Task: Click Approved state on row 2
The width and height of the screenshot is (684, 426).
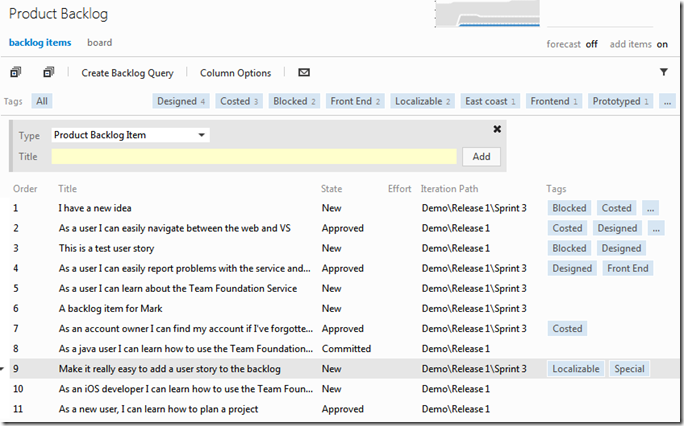Action: pyautogui.click(x=342, y=228)
